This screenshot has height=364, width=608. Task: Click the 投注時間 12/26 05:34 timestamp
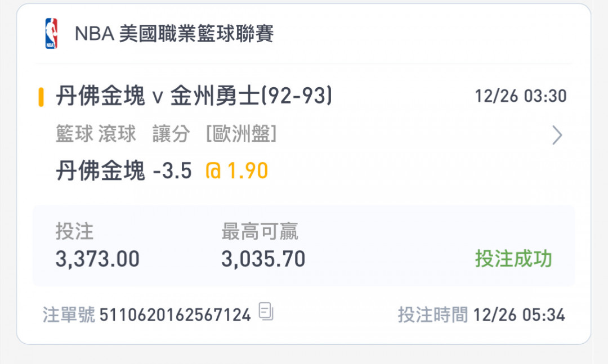tap(481, 314)
